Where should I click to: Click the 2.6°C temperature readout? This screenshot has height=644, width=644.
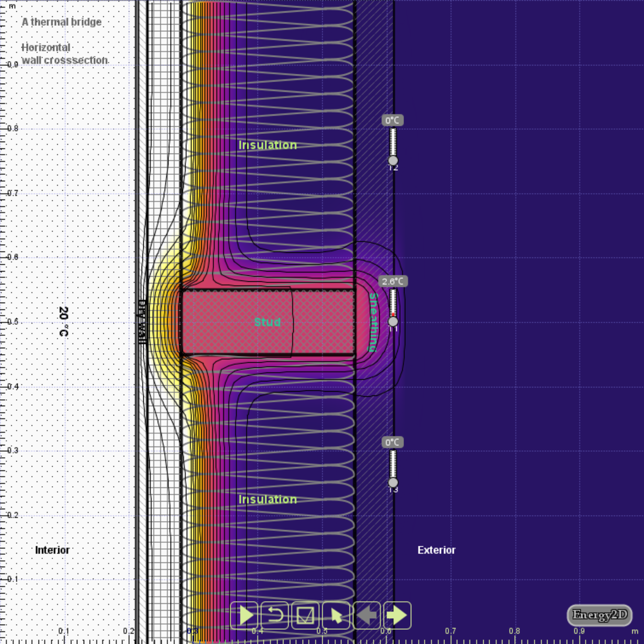click(393, 282)
